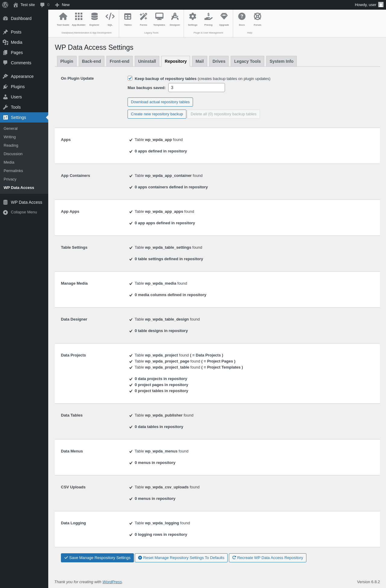Save Manage Repository Settings
The image size is (386, 588).
(97, 558)
